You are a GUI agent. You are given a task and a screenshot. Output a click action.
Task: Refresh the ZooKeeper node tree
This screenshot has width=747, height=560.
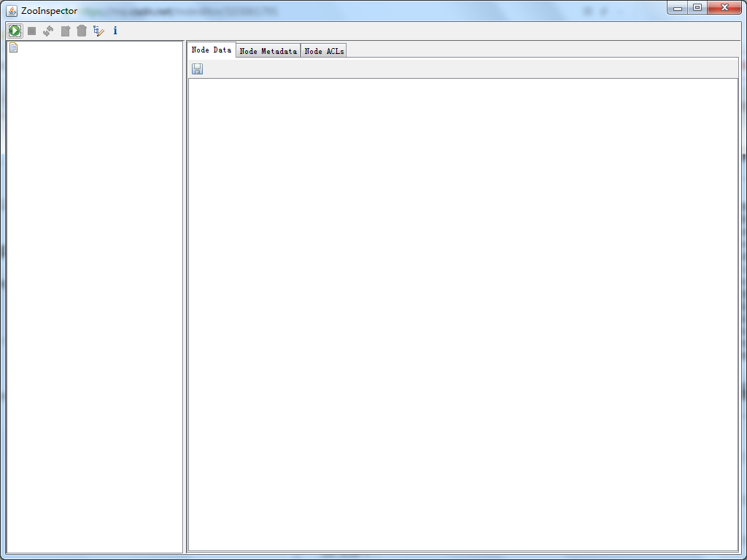(48, 31)
